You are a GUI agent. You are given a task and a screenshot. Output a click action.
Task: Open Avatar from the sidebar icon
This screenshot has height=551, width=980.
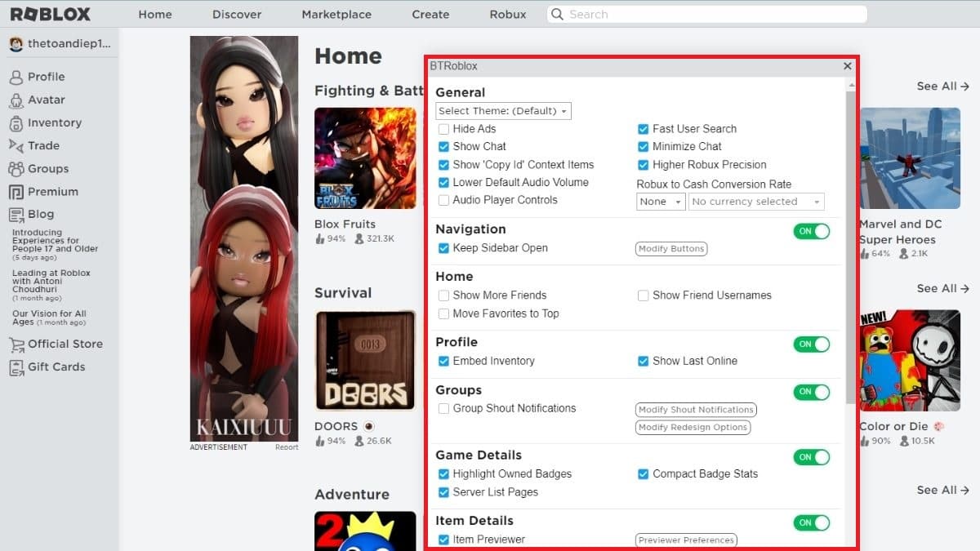point(16,100)
